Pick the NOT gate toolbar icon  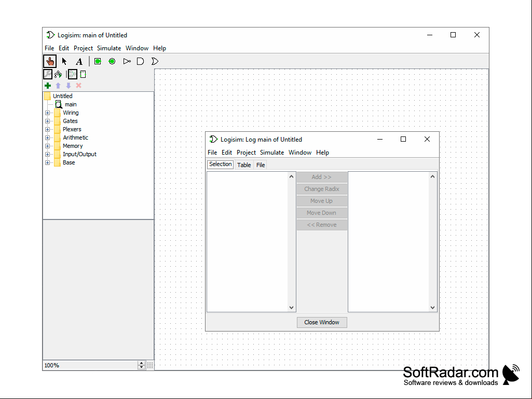127,61
